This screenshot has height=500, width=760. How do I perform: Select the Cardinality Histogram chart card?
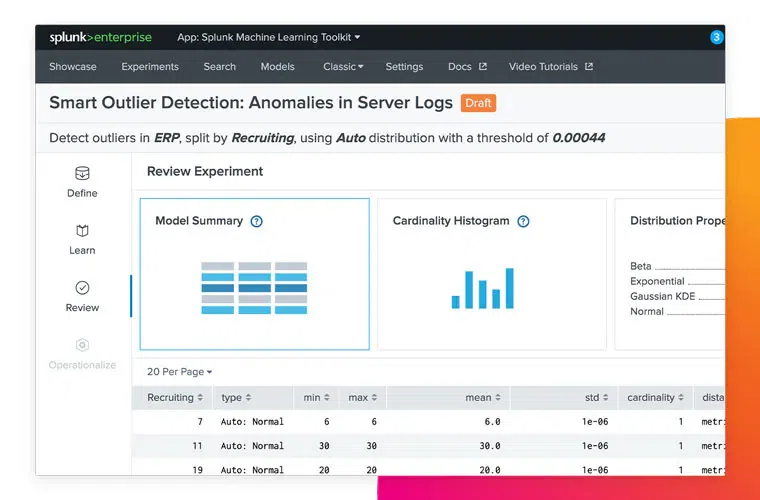[491, 274]
